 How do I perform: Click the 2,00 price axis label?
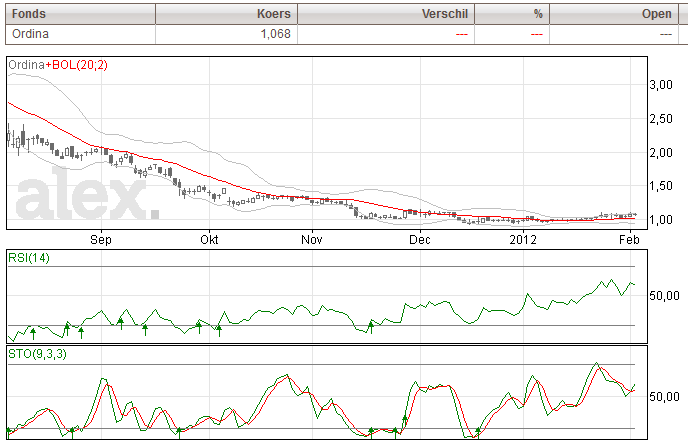tap(661, 153)
